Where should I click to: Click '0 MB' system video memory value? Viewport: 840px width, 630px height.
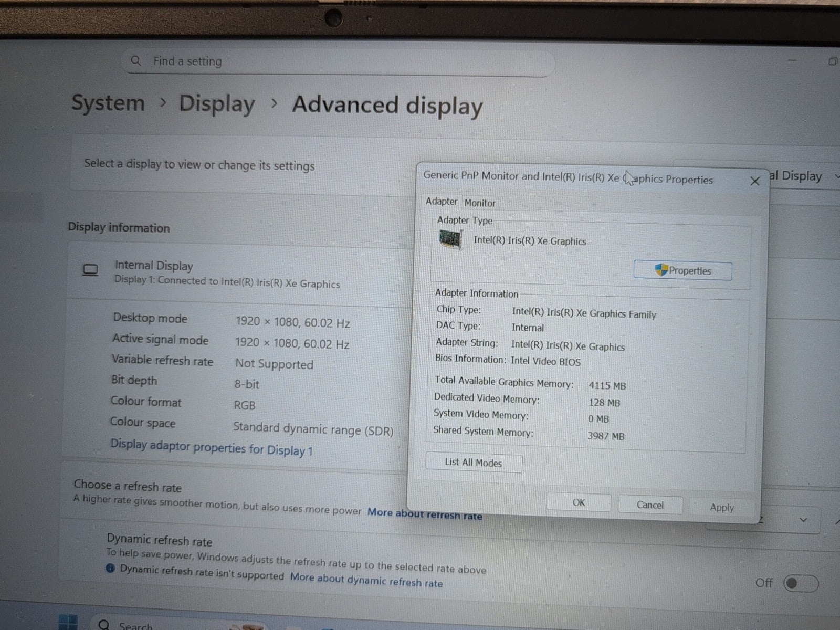coord(598,419)
